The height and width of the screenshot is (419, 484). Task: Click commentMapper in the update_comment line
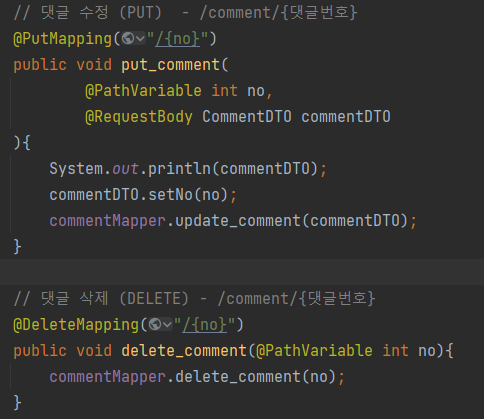107,221
